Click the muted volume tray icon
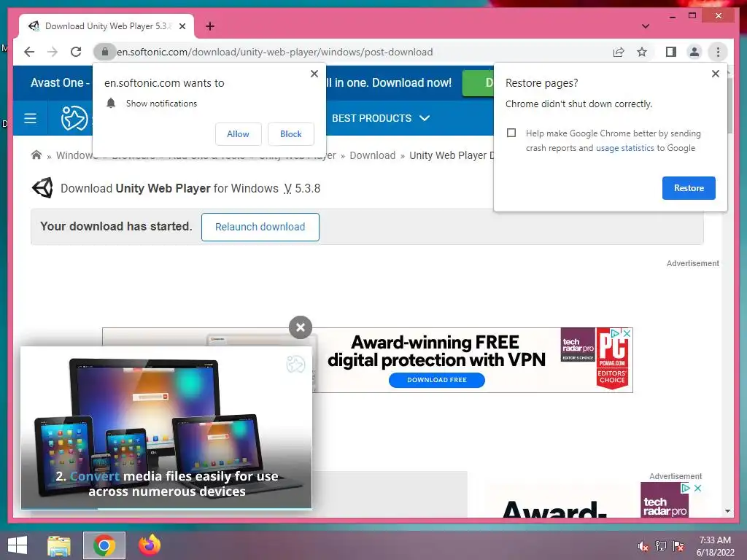Image resolution: width=747 pixels, height=560 pixels. 643,546
